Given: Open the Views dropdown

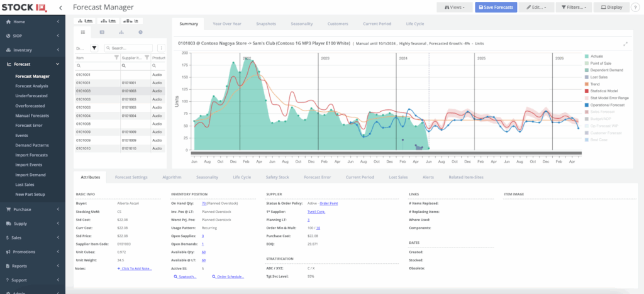Looking at the screenshot, I should [x=455, y=8].
